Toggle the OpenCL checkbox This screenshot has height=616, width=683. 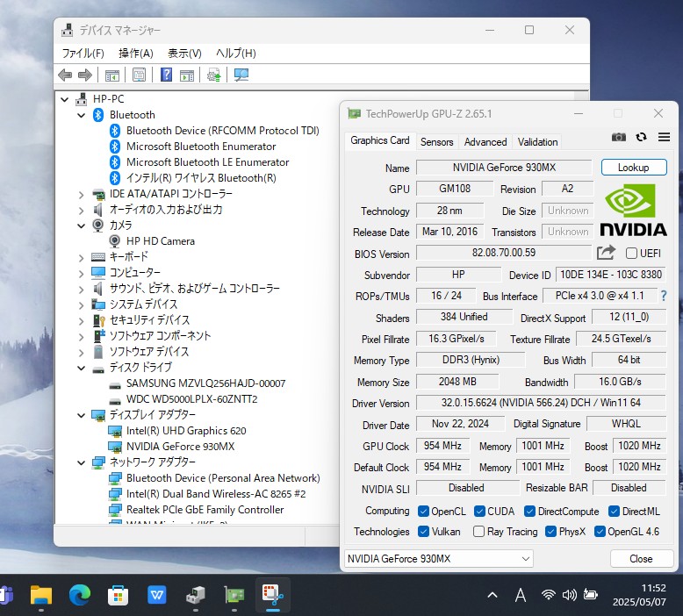(423, 511)
